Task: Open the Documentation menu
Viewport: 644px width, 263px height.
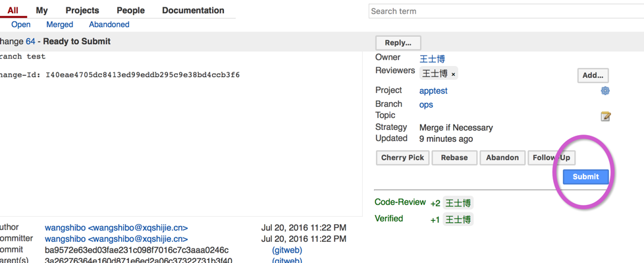Action: click(193, 11)
